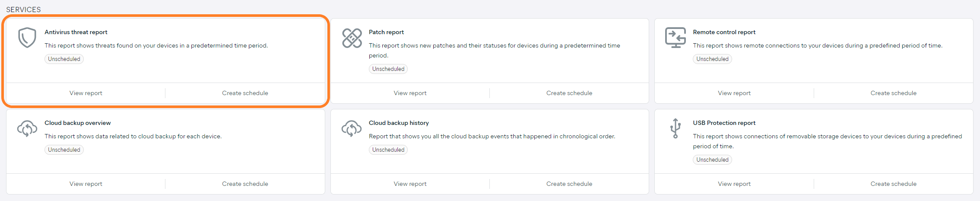View the USB Protection report
This screenshot has height=201, width=980.
click(734, 184)
